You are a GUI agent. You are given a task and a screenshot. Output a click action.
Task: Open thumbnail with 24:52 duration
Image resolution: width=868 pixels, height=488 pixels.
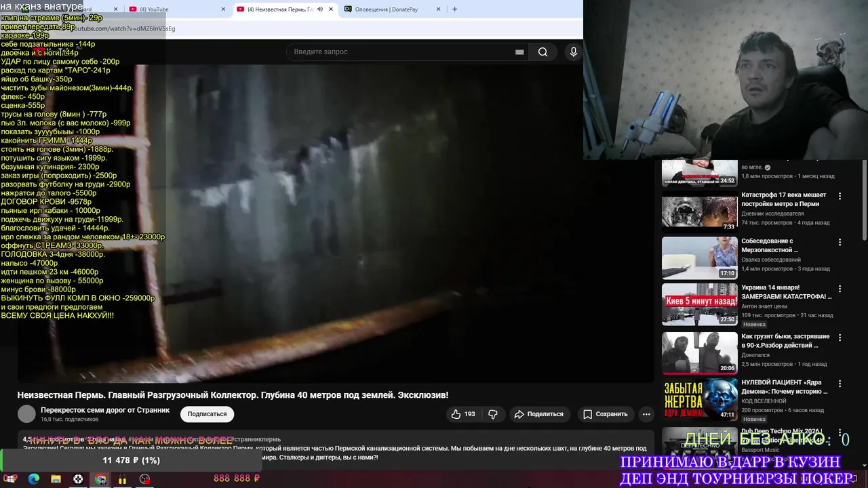[x=699, y=173]
